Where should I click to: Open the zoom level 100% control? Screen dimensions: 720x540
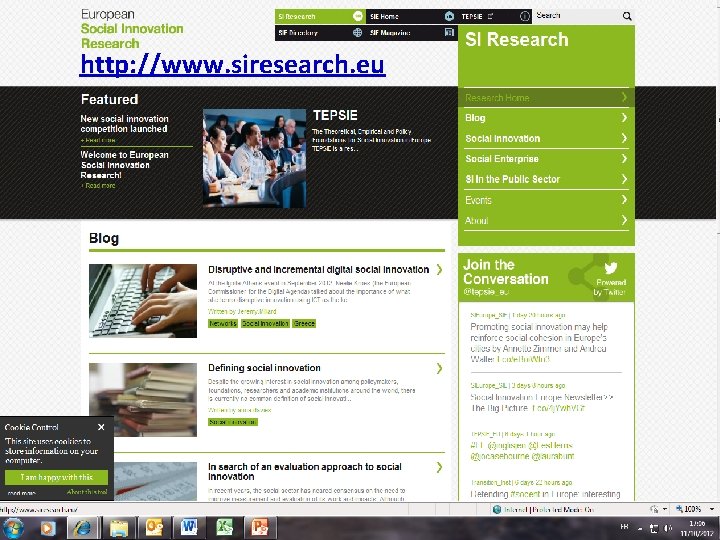pos(694,509)
